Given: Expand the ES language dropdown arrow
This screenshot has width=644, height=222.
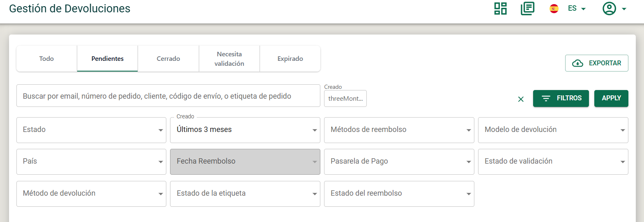Looking at the screenshot, I should [583, 9].
